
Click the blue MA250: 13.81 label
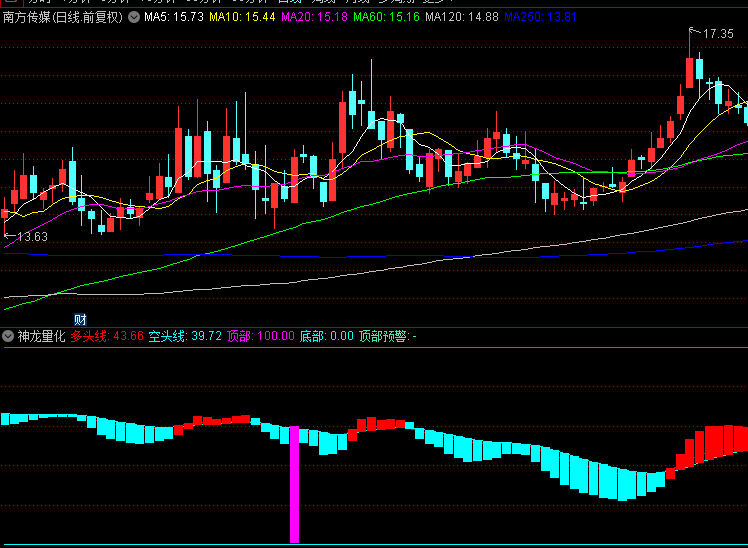click(540, 17)
